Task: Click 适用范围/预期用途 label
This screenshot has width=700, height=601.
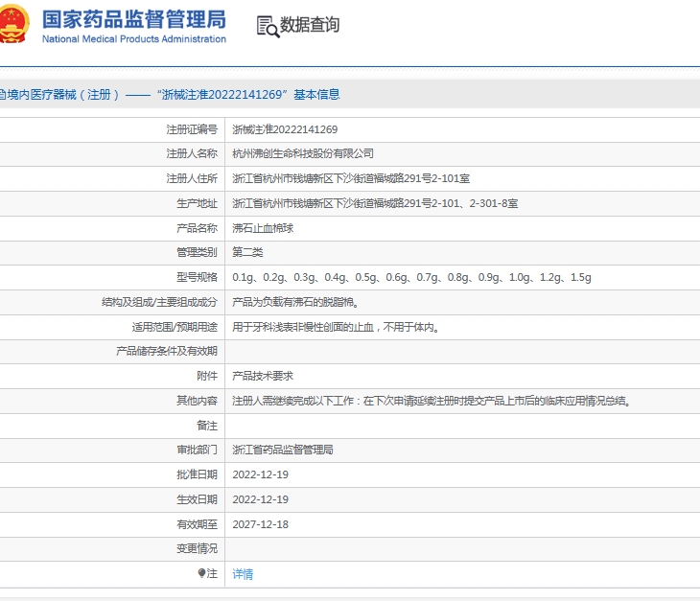Action: 175,328
